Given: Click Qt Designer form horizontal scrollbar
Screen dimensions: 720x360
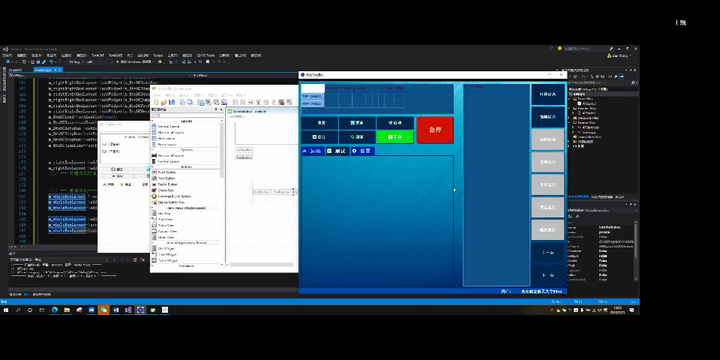Looking at the screenshot, I should (262, 264).
